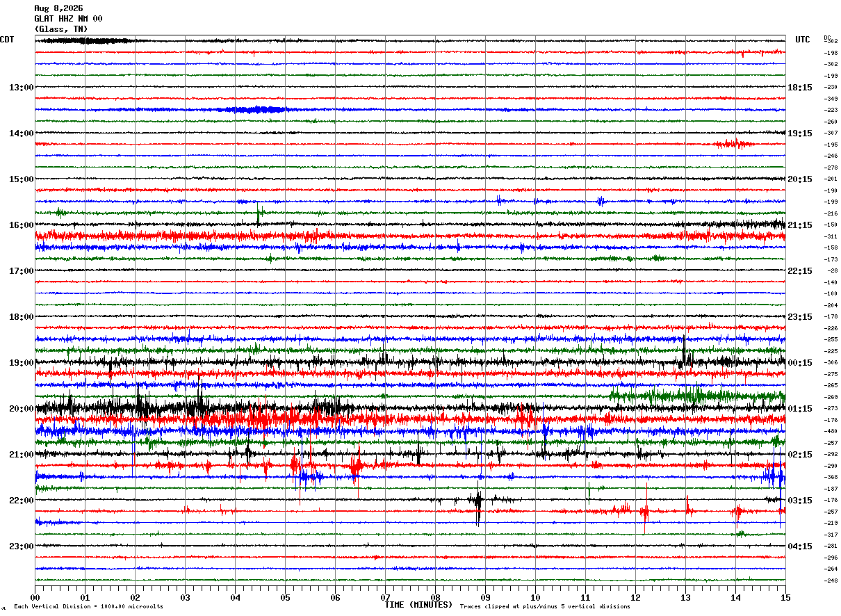Click the DC offset value -317
This screenshot has height=616, width=841.
[831, 535]
